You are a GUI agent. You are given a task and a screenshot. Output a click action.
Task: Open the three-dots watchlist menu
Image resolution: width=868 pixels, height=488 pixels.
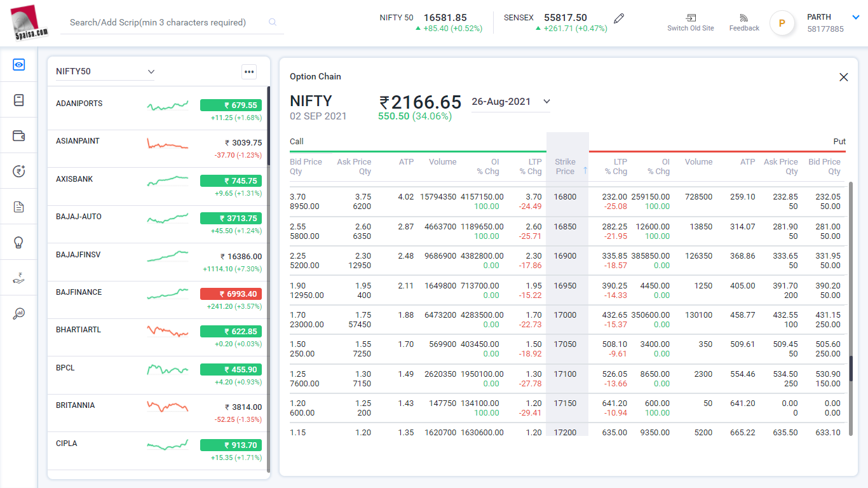point(249,72)
